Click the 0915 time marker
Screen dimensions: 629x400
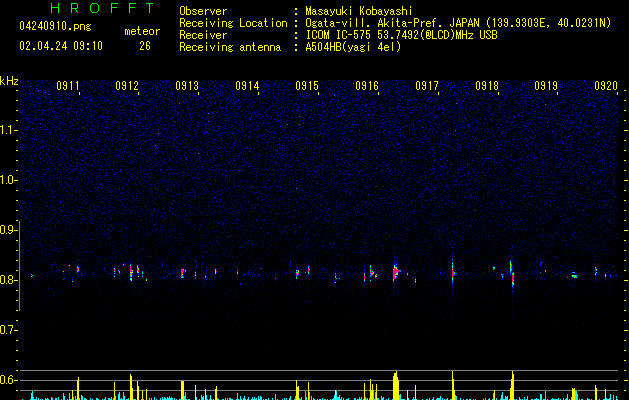coord(307,86)
